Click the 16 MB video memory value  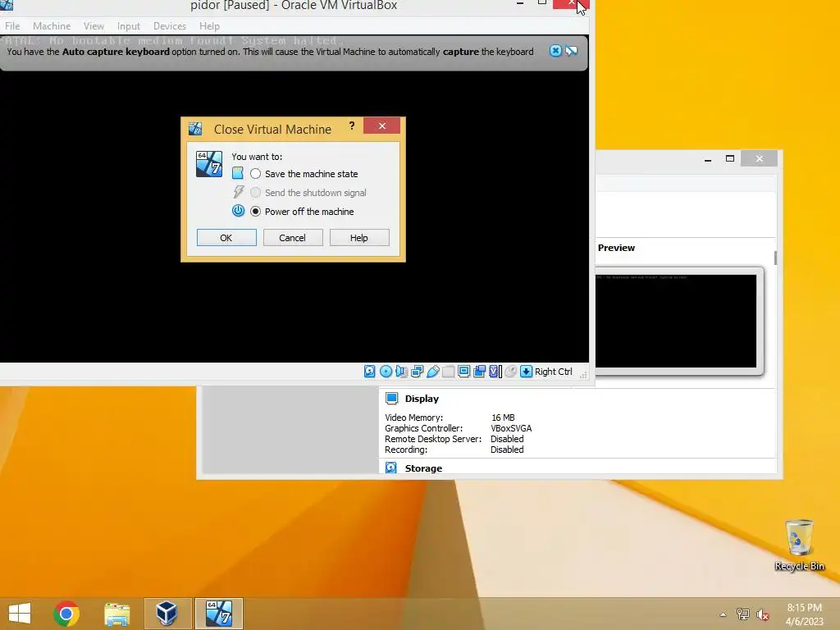tap(503, 418)
